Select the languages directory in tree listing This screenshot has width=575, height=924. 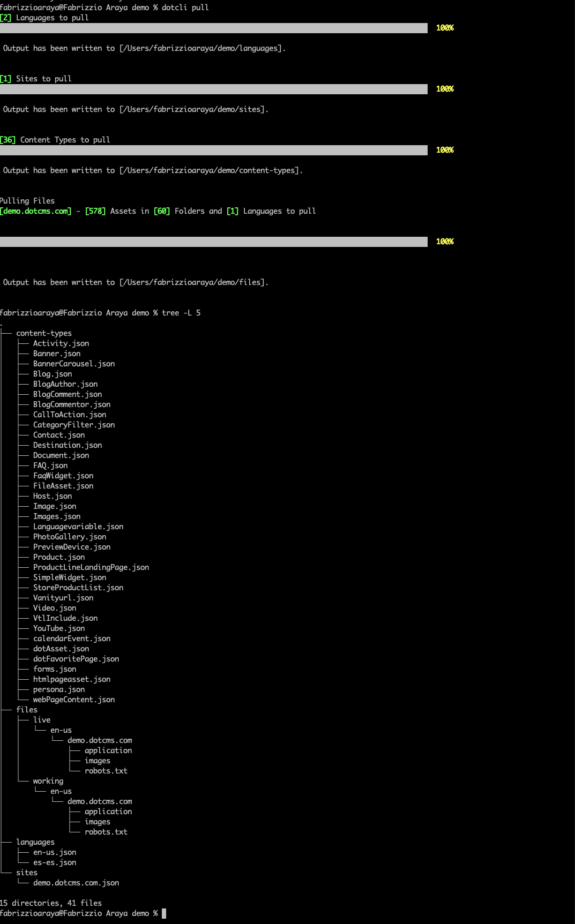(x=35, y=842)
